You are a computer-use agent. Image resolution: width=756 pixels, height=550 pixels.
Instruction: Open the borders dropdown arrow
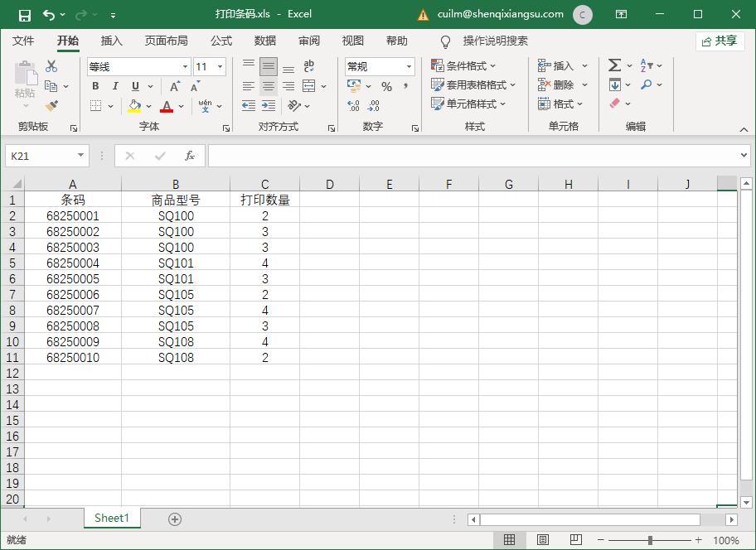(x=110, y=106)
